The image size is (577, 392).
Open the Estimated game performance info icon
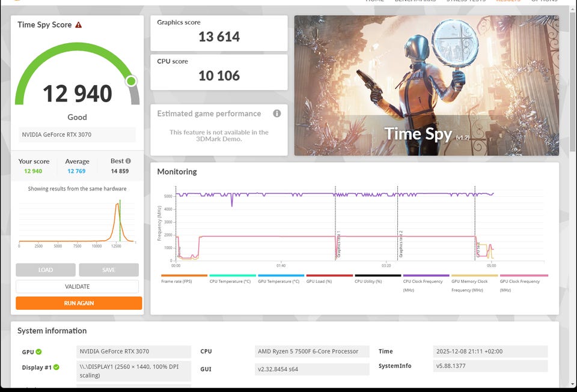click(276, 113)
